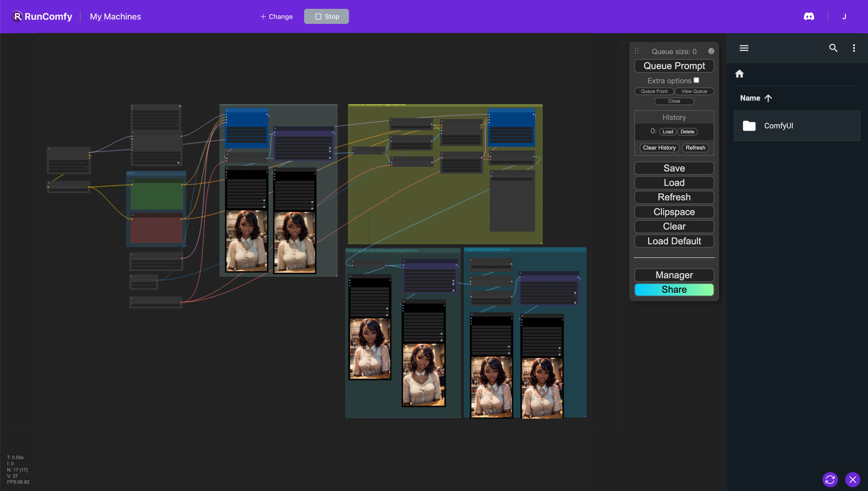Open user account J avatar menu
Image resolution: width=868 pixels, height=491 pixels.
(844, 16)
